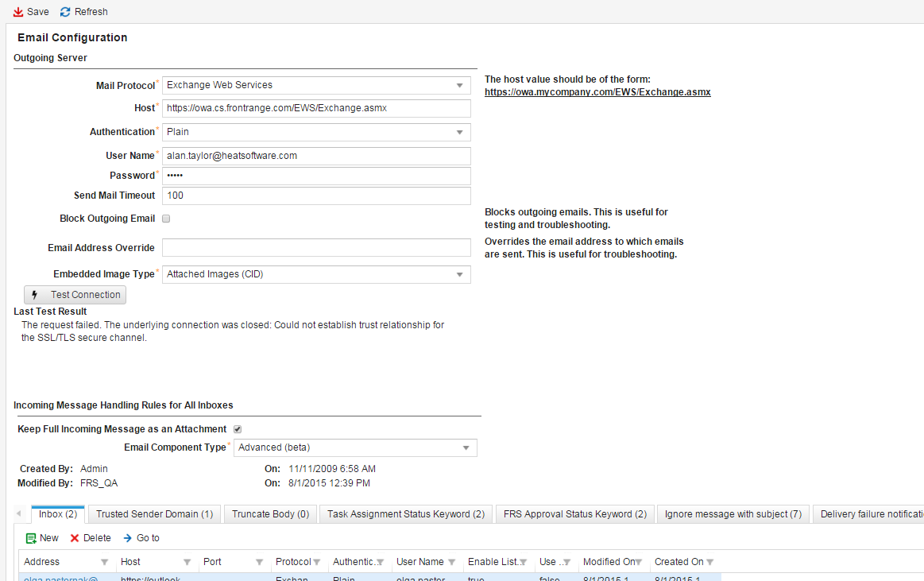Enable Block Outgoing Email
Viewport: 924px width, 581px height.
point(166,219)
